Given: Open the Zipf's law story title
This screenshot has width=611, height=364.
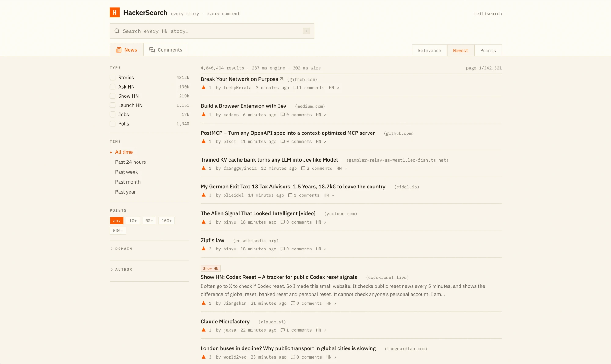Looking at the screenshot, I should coord(212,240).
